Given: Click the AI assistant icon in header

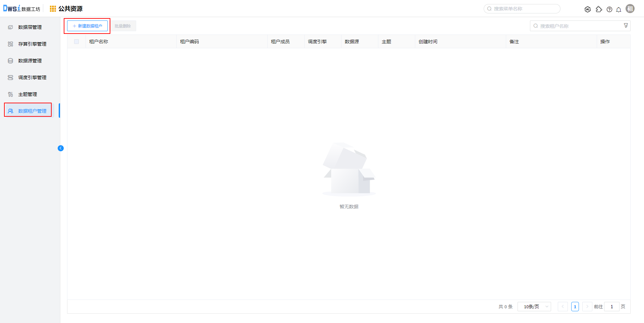Looking at the screenshot, I should [x=587, y=9].
